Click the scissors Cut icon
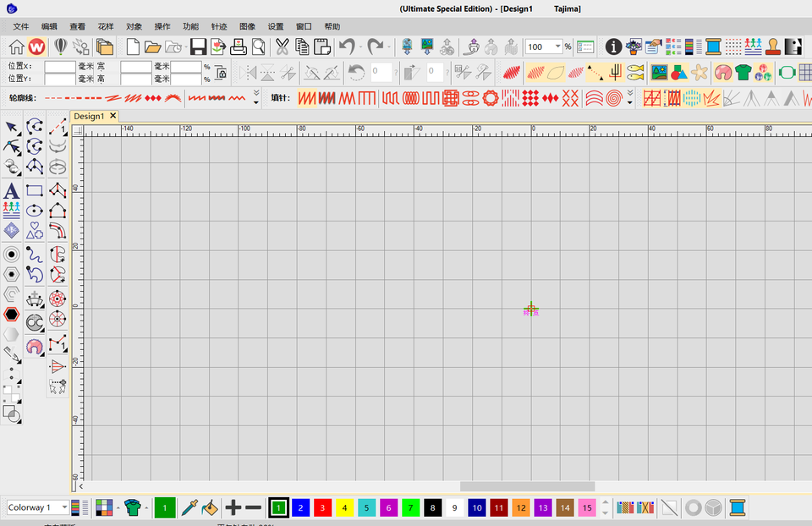 [282, 47]
